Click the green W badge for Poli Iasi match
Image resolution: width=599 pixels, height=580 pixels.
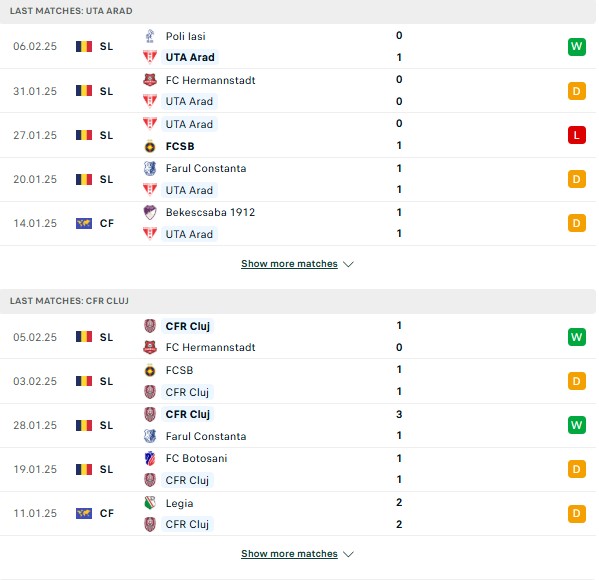(x=576, y=47)
